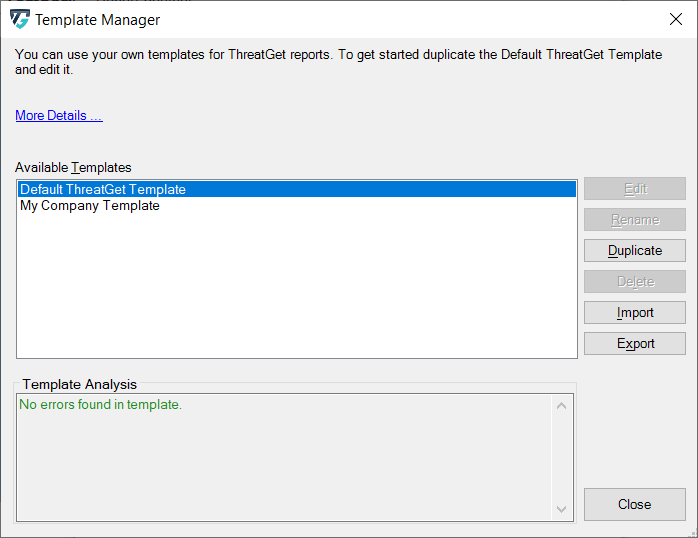Click the disabled Edit button
698x538 pixels.
(635, 189)
